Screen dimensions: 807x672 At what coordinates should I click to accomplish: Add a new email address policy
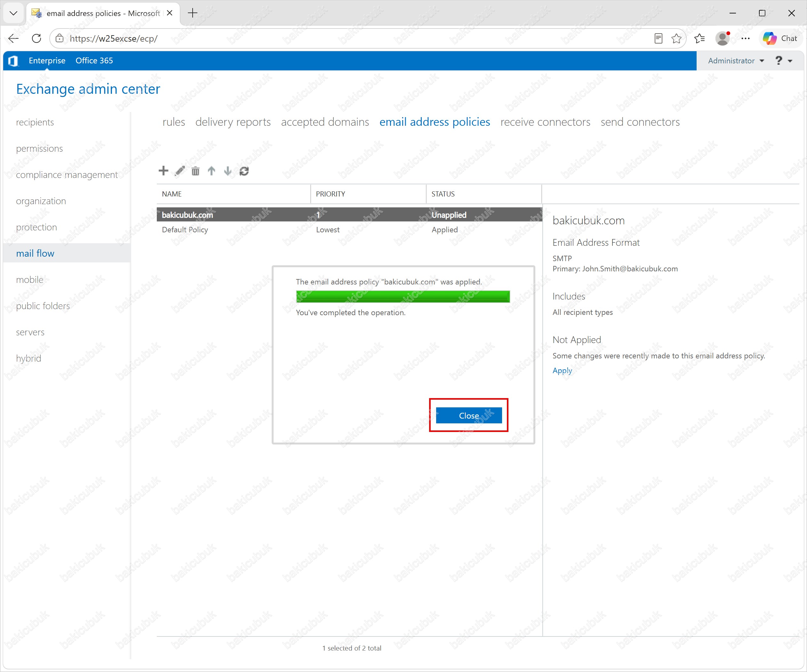163,171
